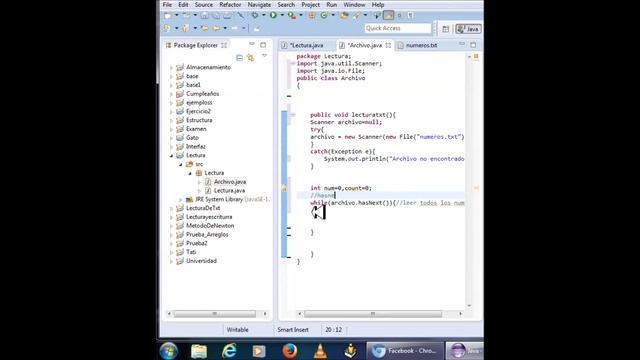Click the Debug bug icon
The image size is (640, 360).
(x=255, y=16)
